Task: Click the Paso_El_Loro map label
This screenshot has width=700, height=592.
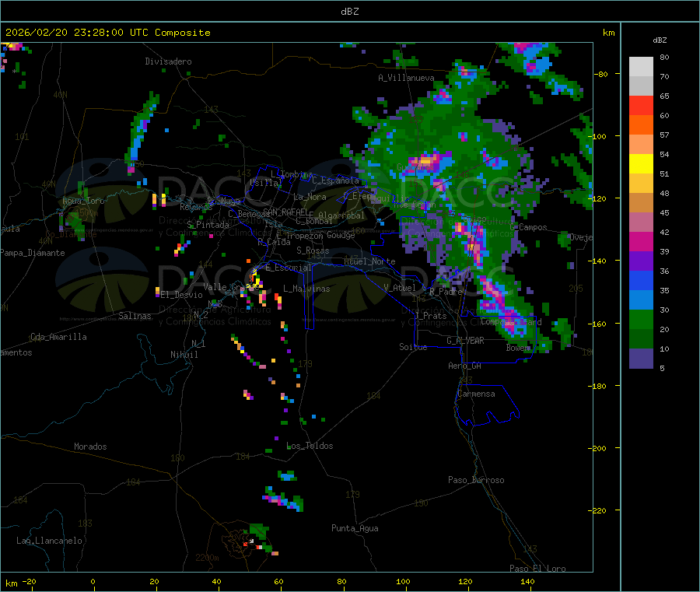Action: (537, 569)
